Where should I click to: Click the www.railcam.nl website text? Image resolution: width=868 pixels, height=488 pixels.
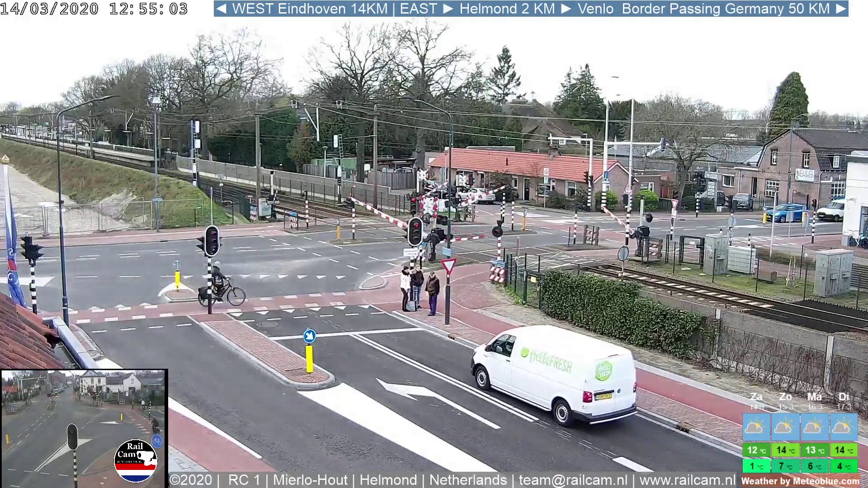point(688,480)
